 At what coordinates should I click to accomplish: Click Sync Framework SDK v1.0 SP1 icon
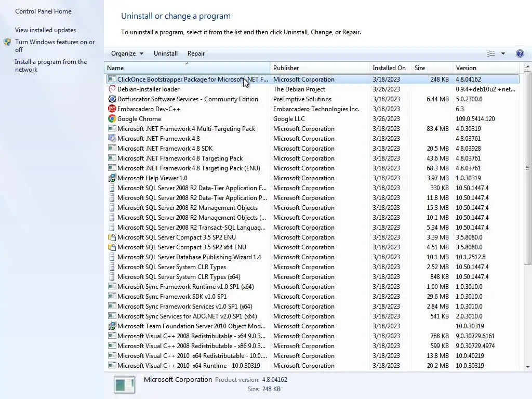coord(112,296)
